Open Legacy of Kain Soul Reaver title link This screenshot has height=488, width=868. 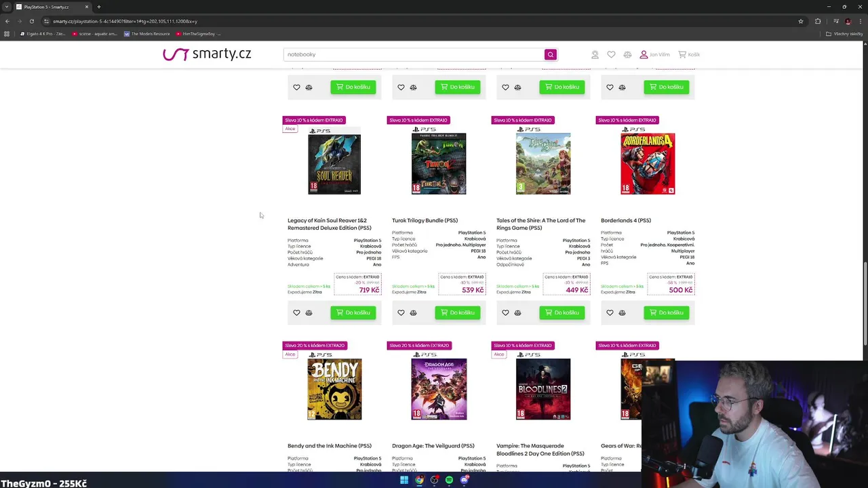(x=330, y=224)
